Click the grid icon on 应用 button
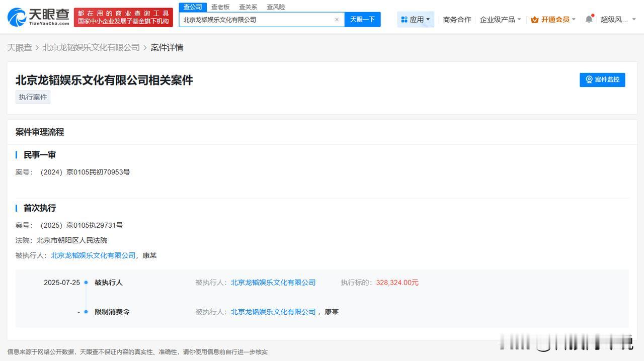This screenshot has height=361, width=644. pos(404,20)
